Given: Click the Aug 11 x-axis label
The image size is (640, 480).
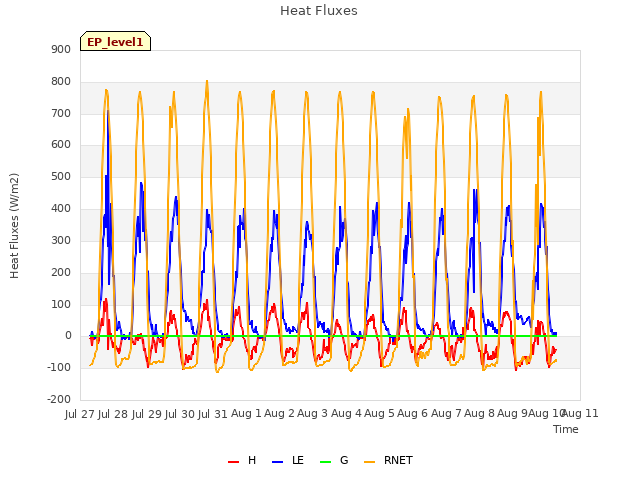Looking at the screenshot, I should 581,413.
